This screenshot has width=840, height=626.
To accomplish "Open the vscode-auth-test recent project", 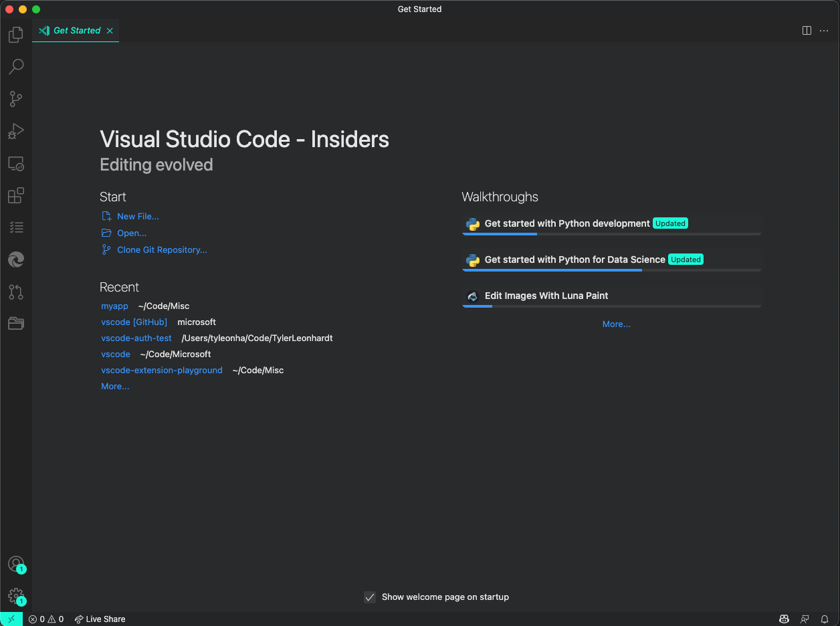I will coord(136,338).
